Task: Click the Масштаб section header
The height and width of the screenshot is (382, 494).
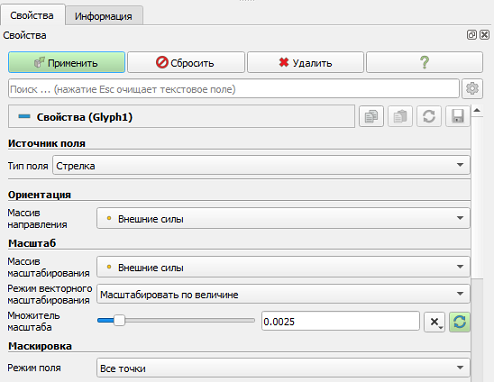Action: coord(32,243)
